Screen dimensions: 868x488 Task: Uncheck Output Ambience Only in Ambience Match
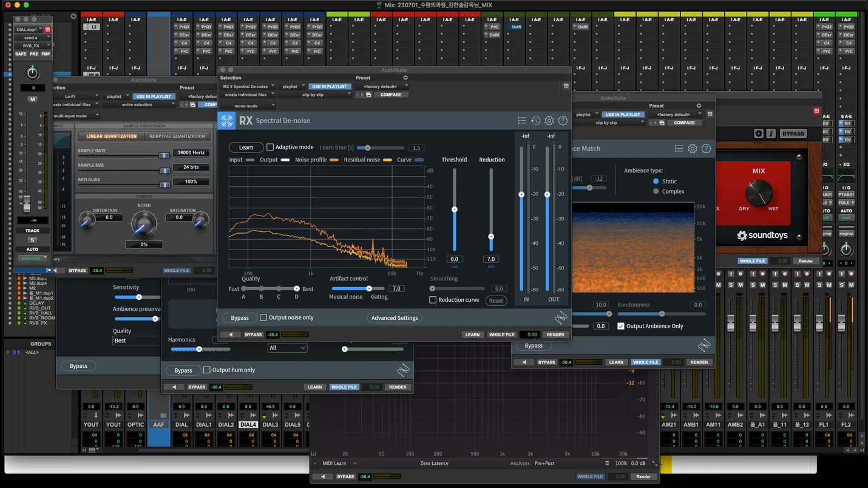(621, 326)
